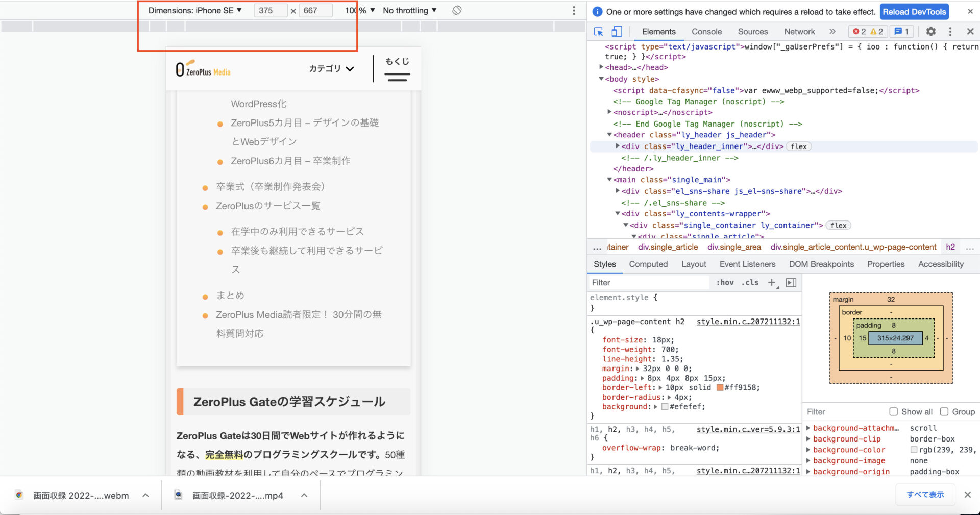Image resolution: width=980 pixels, height=515 pixels.
Task: Add a new style rule plus icon
Action: (772, 283)
